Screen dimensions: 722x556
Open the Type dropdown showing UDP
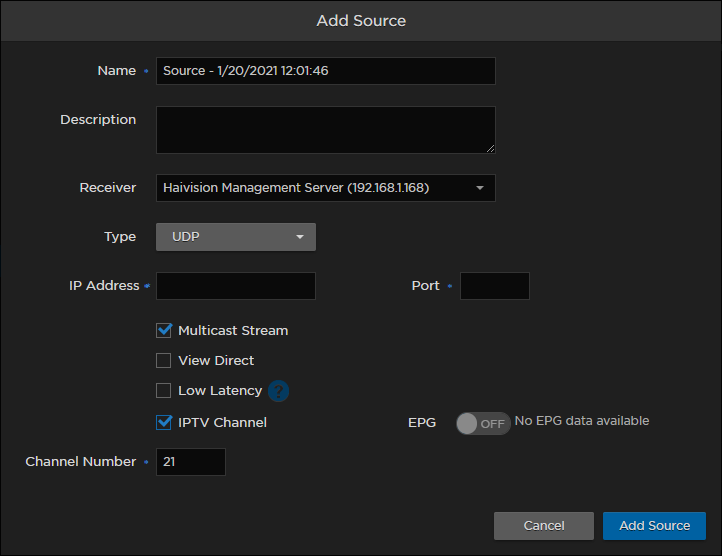click(x=235, y=237)
